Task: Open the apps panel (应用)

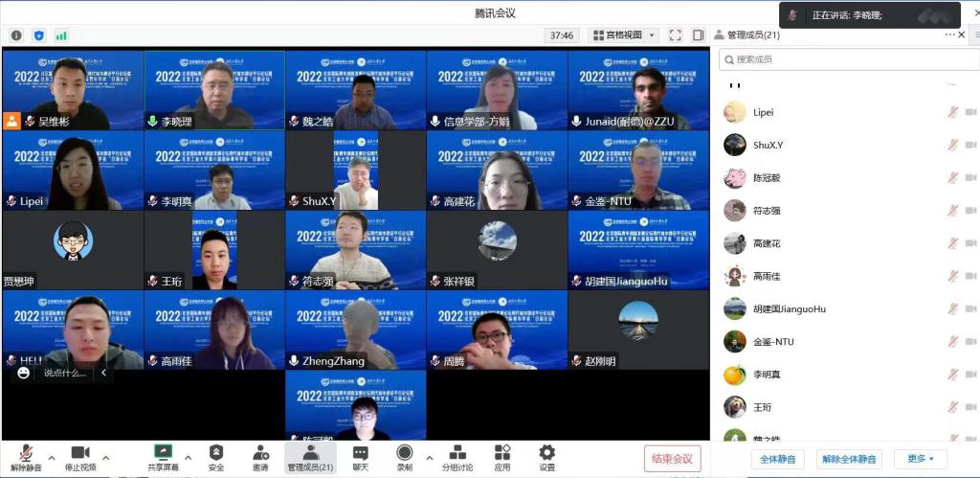Action: [x=502, y=457]
